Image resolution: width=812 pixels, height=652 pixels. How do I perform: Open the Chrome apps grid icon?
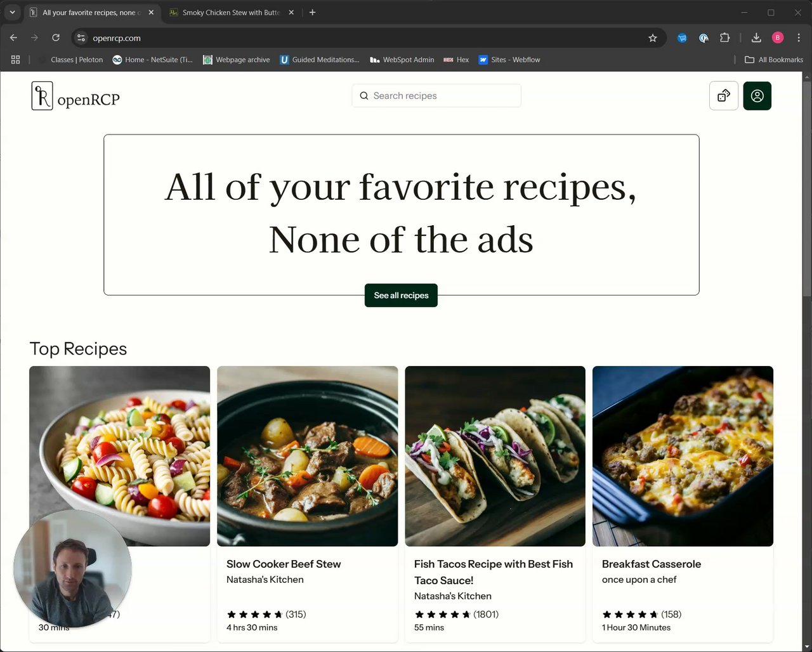[16, 60]
